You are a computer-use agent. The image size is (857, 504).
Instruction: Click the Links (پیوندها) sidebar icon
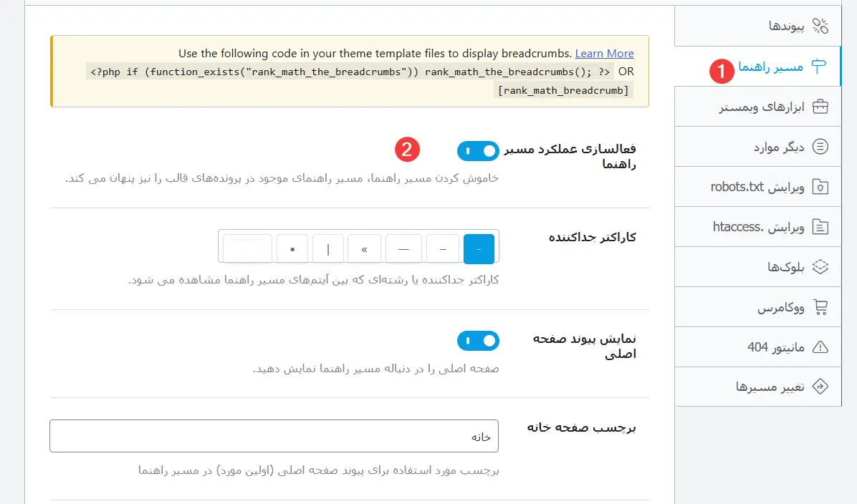820,26
